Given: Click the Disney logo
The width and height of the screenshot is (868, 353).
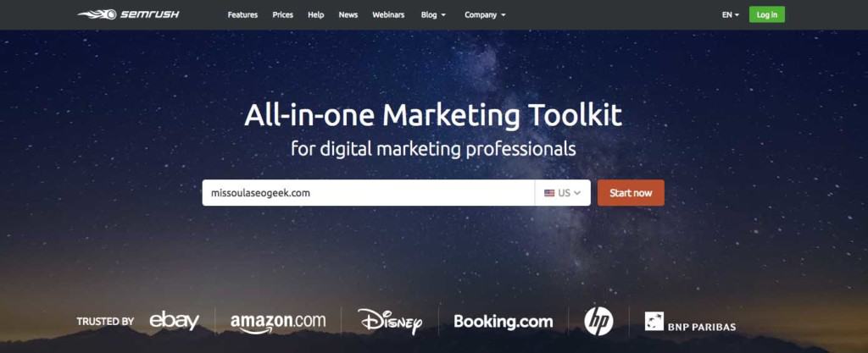Looking at the screenshot, I should tap(390, 322).
